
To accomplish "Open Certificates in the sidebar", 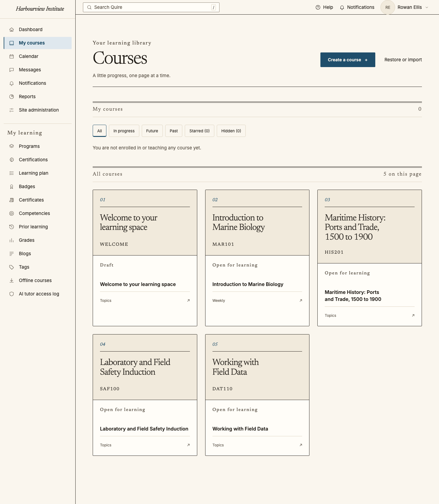I will [38, 200].
